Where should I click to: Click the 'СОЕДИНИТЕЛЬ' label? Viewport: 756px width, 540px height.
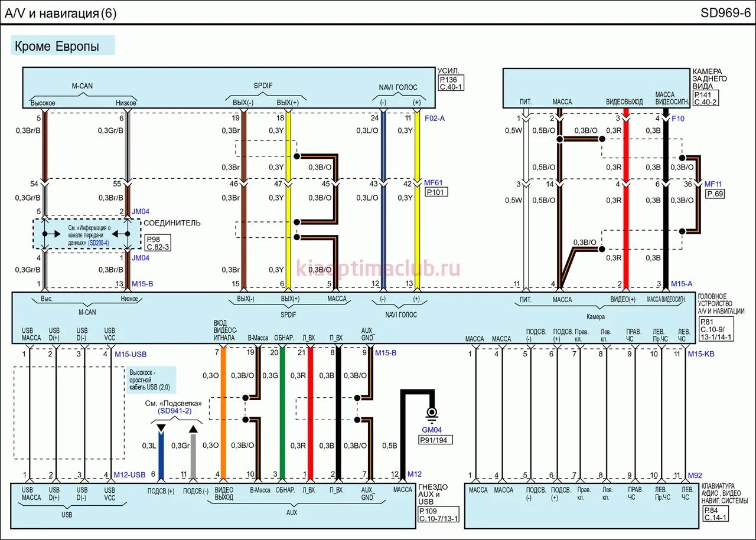pos(172,223)
